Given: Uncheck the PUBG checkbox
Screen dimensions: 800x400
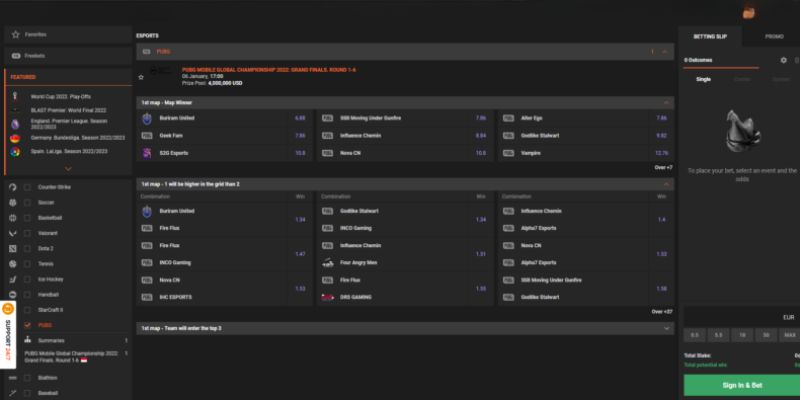Looking at the screenshot, I should [x=27, y=325].
